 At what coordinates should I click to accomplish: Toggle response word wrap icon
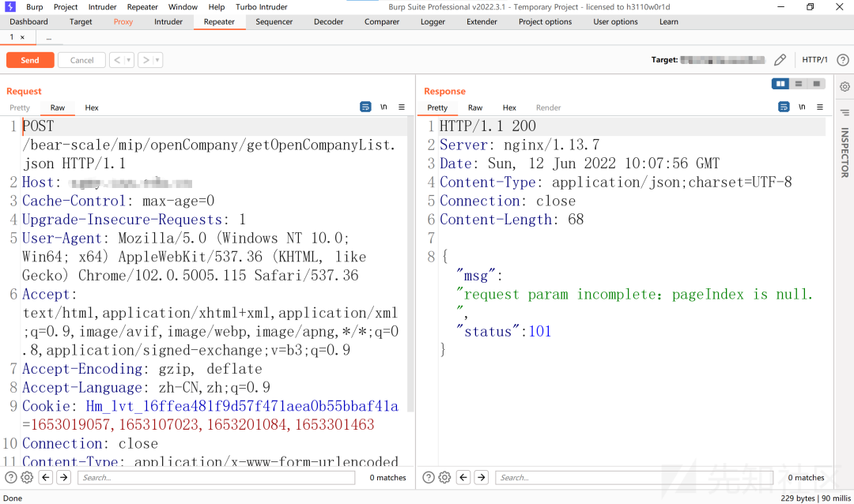[x=784, y=107]
